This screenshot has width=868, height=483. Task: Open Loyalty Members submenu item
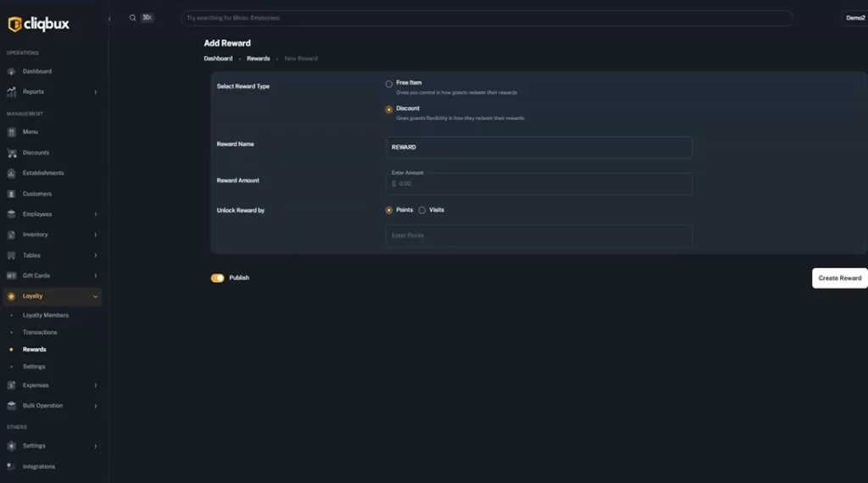pos(46,315)
